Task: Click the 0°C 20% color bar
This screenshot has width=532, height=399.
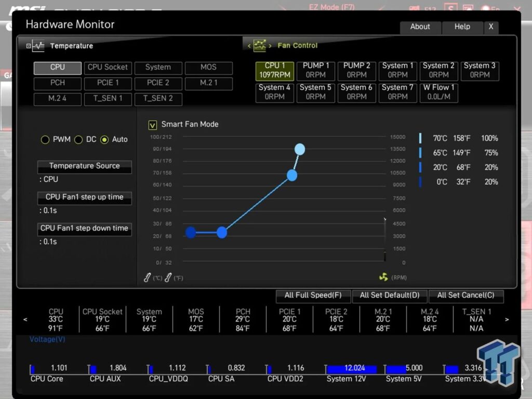Action: click(x=420, y=182)
